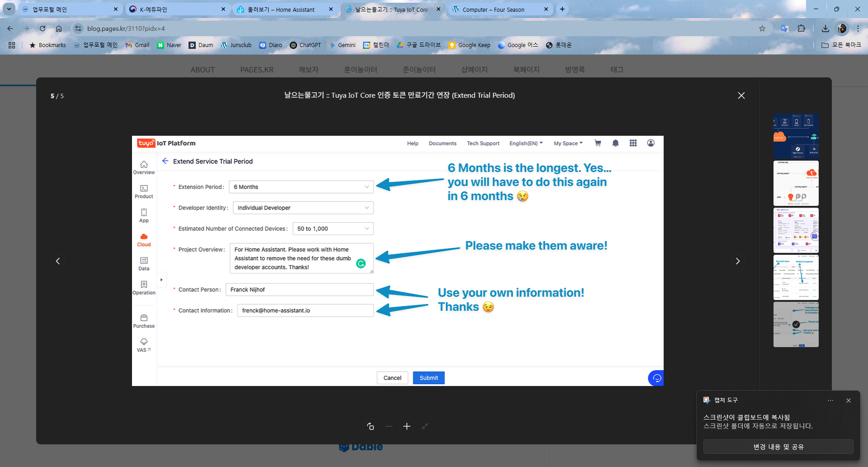This screenshot has height=467, width=868.
Task: Open the third thumbnail in the lightbox strip
Action: pyautogui.click(x=796, y=230)
